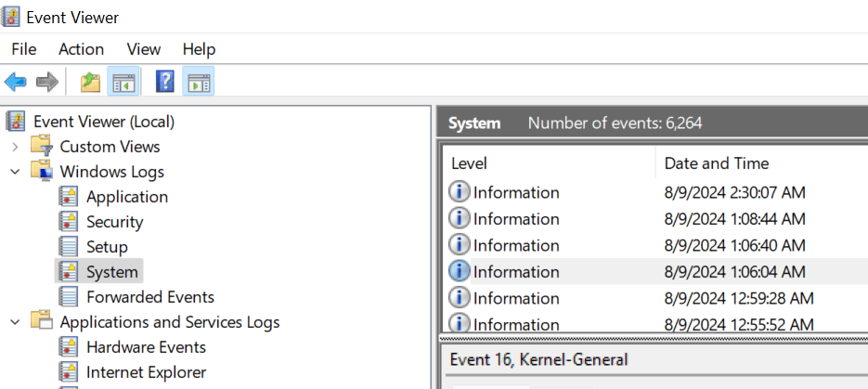Toggle the Show/Hide Console Tree icon
This screenshot has height=389, width=868.
123,83
